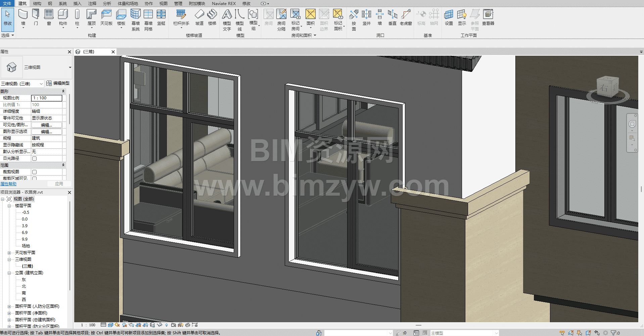644x336 pixels.
Task: Switch to the 注释 ribbon tab
Action: (x=92, y=3)
